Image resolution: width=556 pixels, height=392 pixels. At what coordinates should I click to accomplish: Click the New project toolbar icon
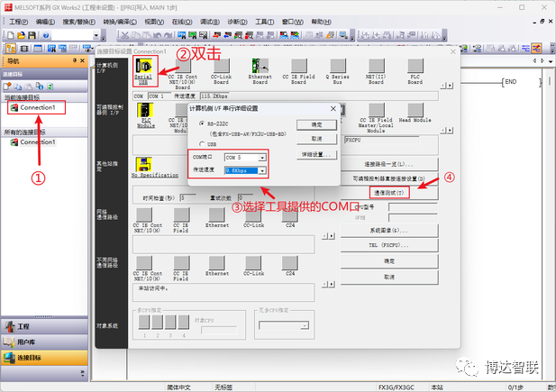[11, 35]
